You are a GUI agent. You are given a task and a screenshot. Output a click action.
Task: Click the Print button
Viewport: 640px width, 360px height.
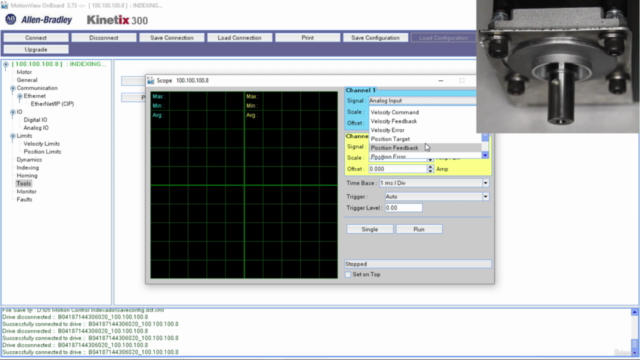point(307,38)
